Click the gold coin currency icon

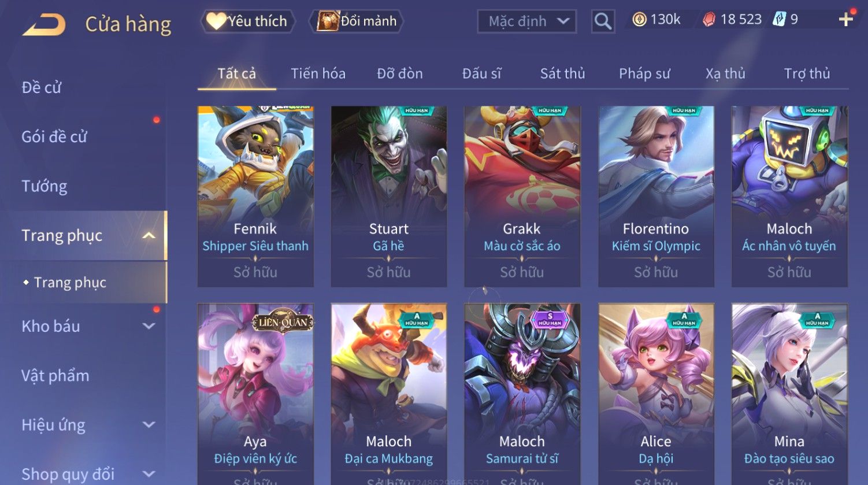pyautogui.click(x=639, y=20)
